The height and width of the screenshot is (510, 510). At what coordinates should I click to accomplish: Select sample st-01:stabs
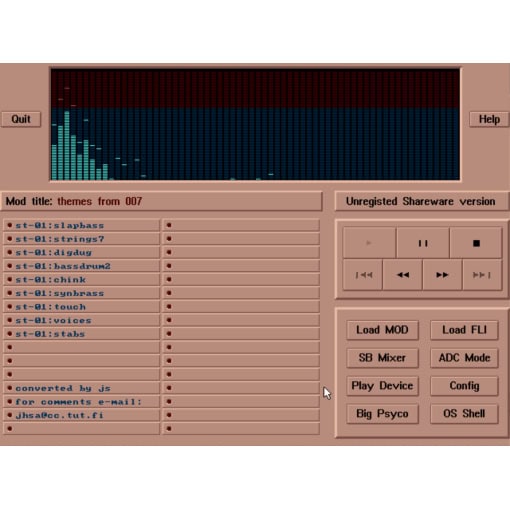click(x=82, y=334)
